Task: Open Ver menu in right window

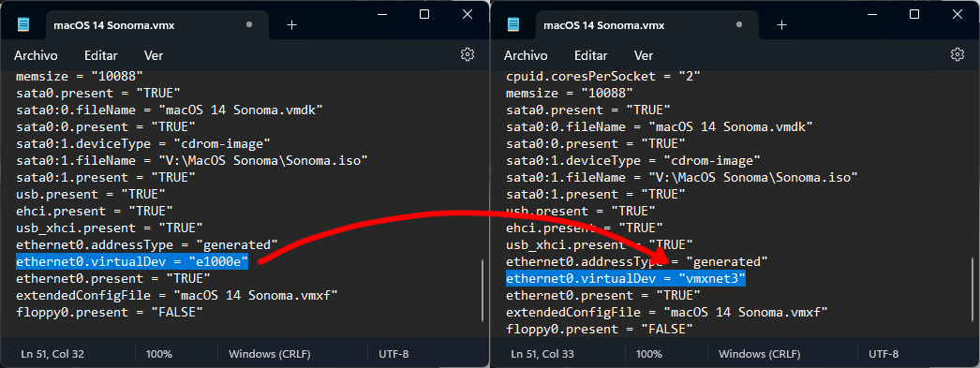Action: click(x=643, y=55)
